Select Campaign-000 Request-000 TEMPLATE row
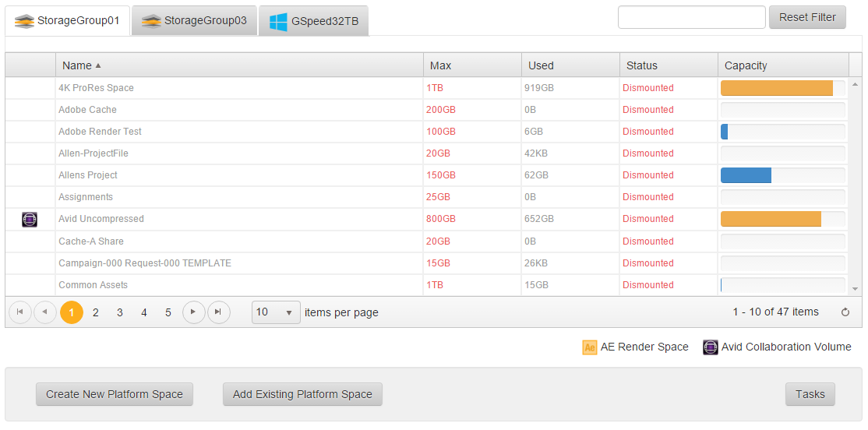Screen dimensions: 868x430 [144, 263]
